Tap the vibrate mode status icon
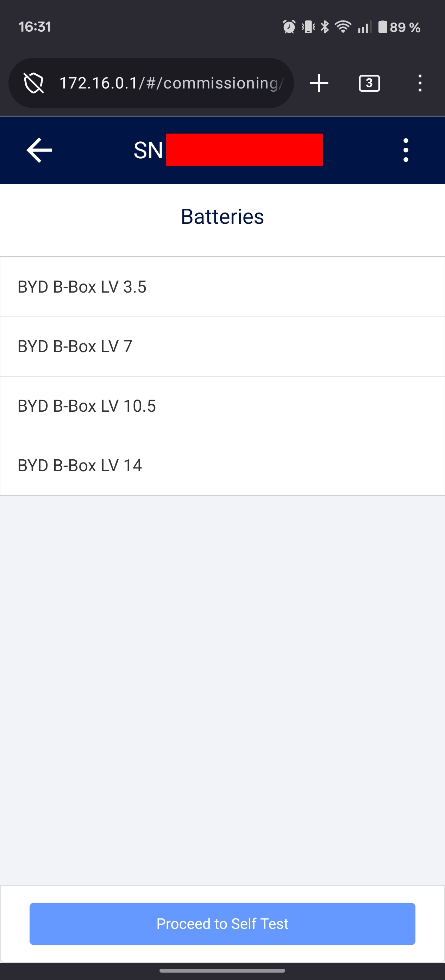The width and height of the screenshot is (445, 980). [308, 27]
